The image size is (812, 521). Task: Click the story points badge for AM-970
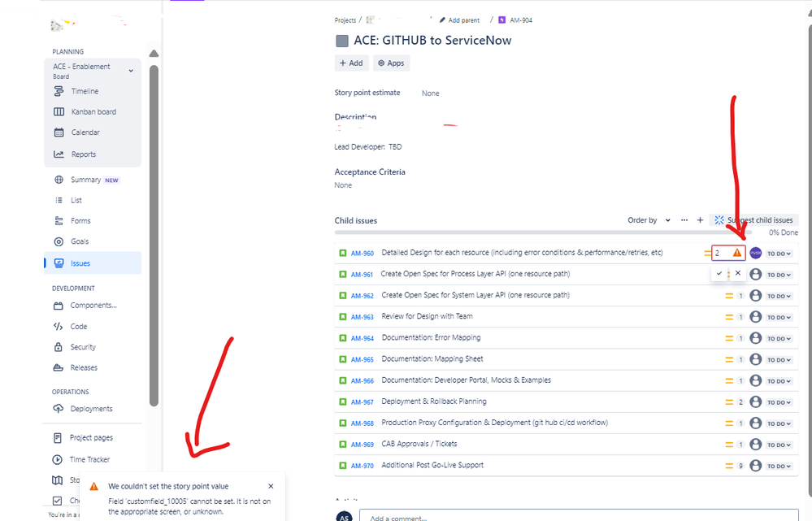pyautogui.click(x=740, y=466)
